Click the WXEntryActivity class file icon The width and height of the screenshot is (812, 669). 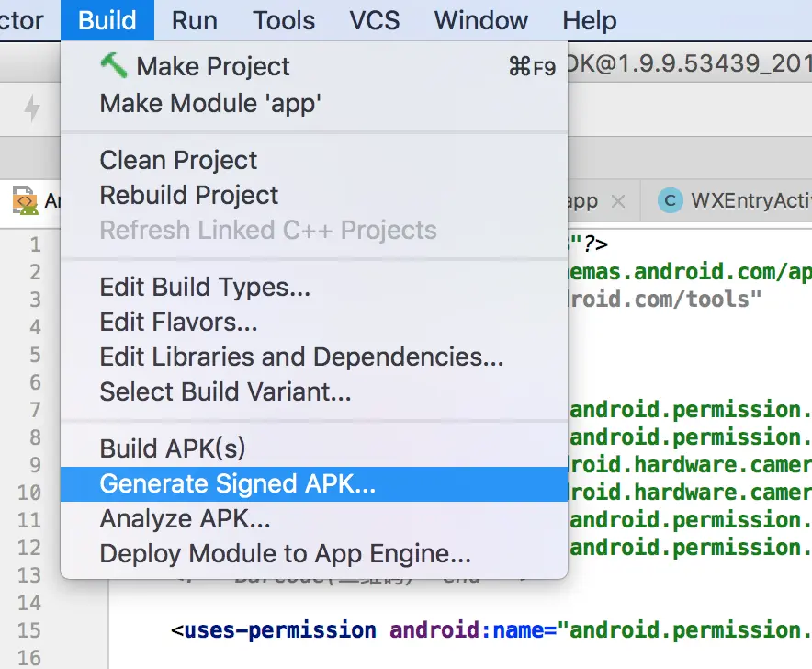point(671,201)
